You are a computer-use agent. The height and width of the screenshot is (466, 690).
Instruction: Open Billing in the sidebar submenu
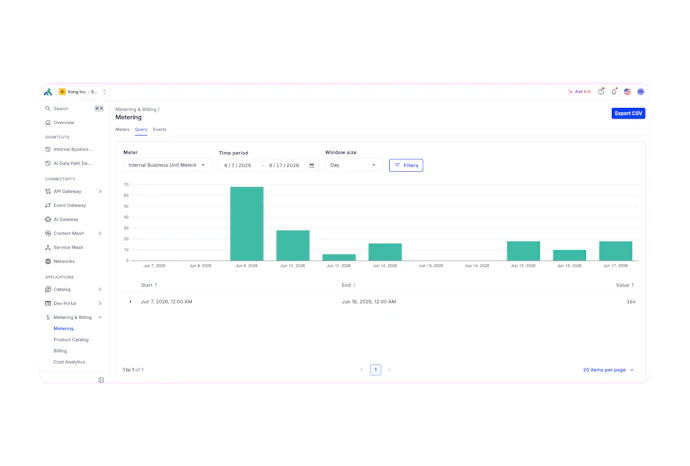pyautogui.click(x=60, y=351)
